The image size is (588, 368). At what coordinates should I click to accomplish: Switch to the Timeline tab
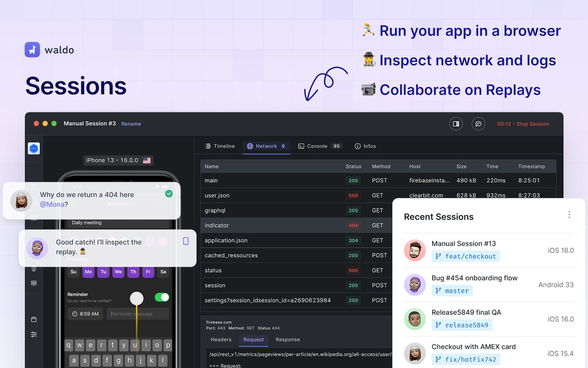tap(220, 146)
